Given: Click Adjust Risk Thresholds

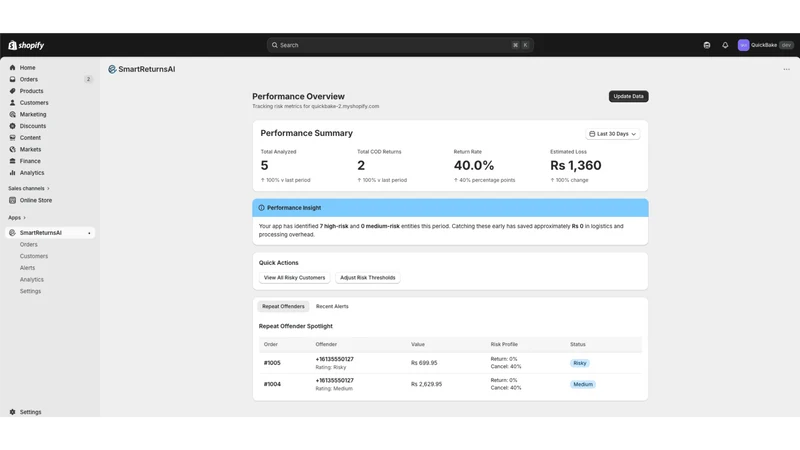Looking at the screenshot, I should click(x=368, y=278).
